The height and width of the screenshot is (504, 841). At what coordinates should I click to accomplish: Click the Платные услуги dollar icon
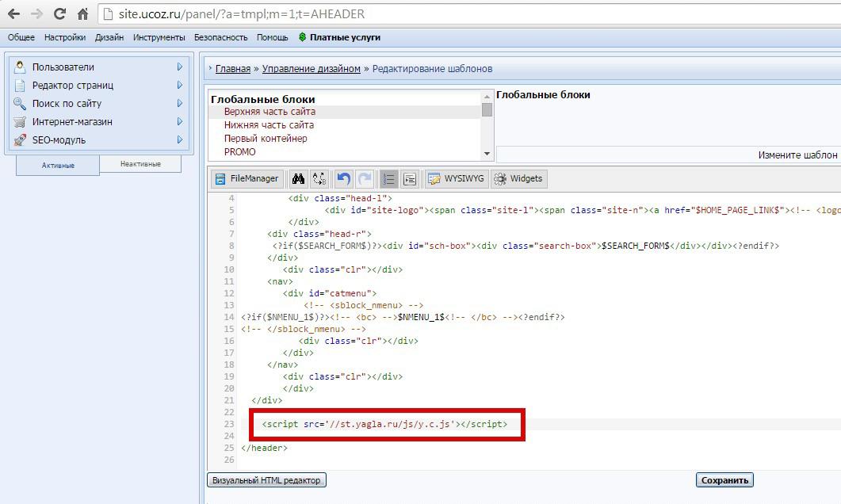(303, 37)
